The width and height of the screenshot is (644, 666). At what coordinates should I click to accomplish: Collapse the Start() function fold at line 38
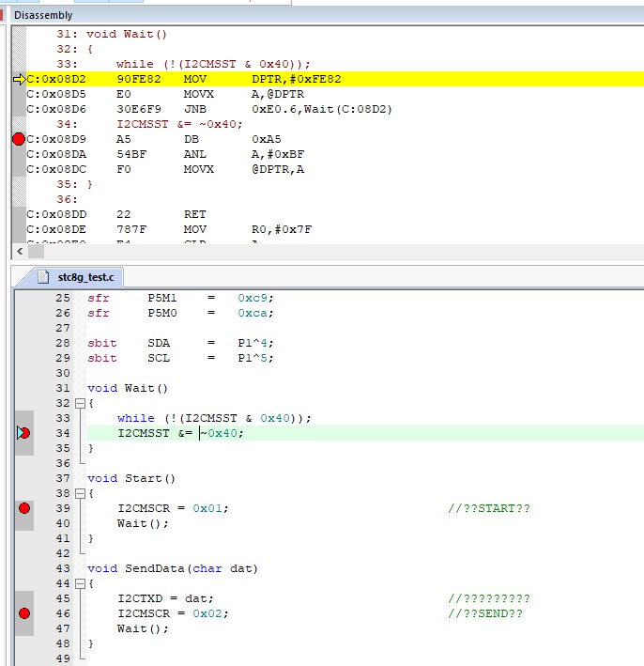[x=80, y=493]
